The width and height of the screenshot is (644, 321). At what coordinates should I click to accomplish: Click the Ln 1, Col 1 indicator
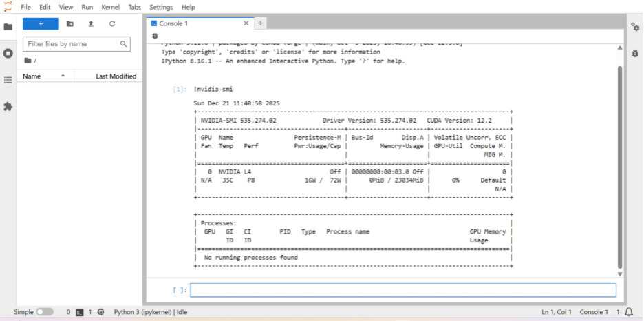556,312
